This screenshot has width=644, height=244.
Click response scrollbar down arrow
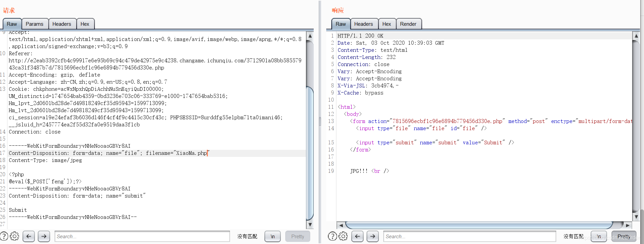click(636, 217)
